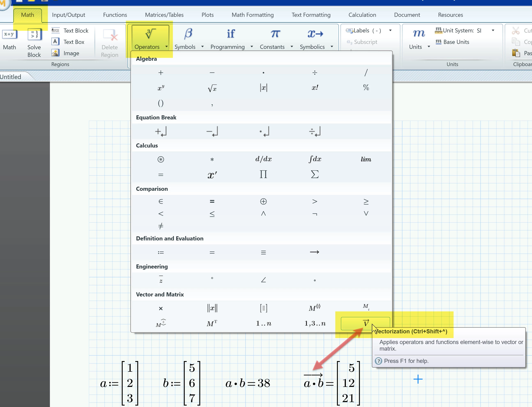
Task: Click the vectorized a·b result expression
Action: click(x=332, y=383)
